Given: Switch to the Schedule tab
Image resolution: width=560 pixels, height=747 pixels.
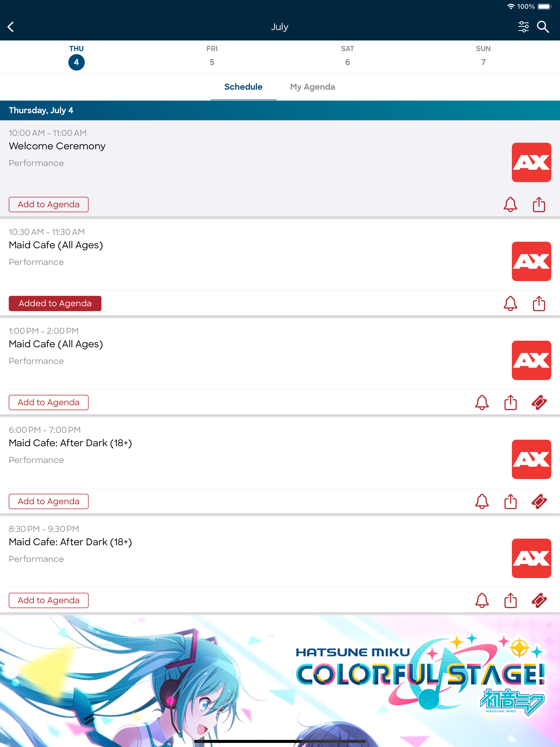Looking at the screenshot, I should click(x=243, y=87).
